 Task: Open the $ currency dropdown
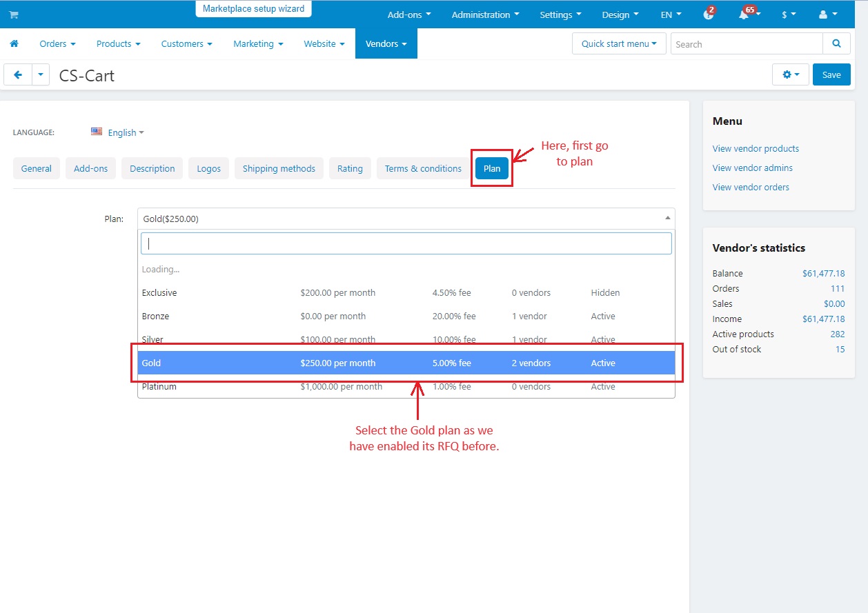click(x=789, y=14)
